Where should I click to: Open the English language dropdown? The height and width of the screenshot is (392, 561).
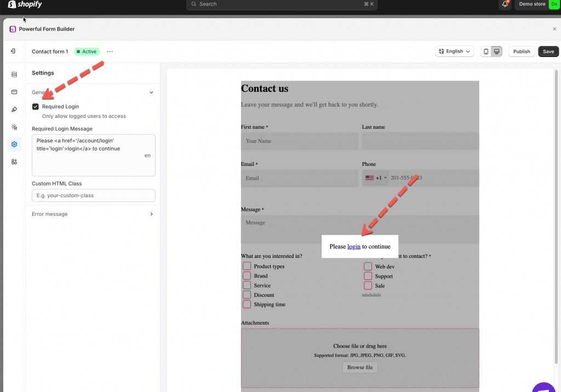(455, 51)
